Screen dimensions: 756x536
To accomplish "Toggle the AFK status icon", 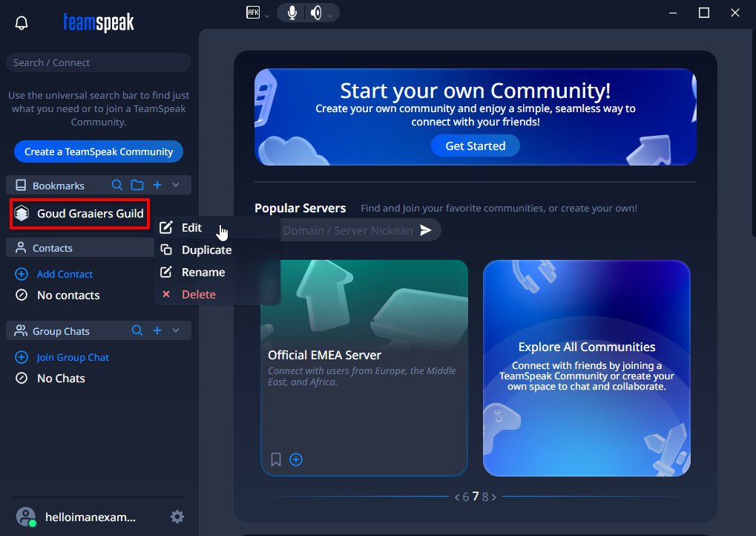I will (x=253, y=13).
